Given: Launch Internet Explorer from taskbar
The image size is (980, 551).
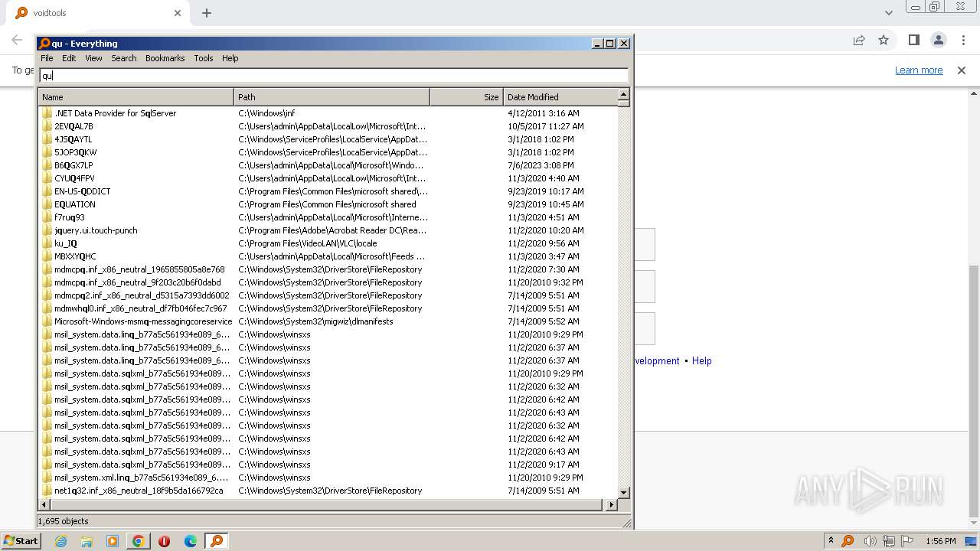Looking at the screenshot, I should point(60,541).
